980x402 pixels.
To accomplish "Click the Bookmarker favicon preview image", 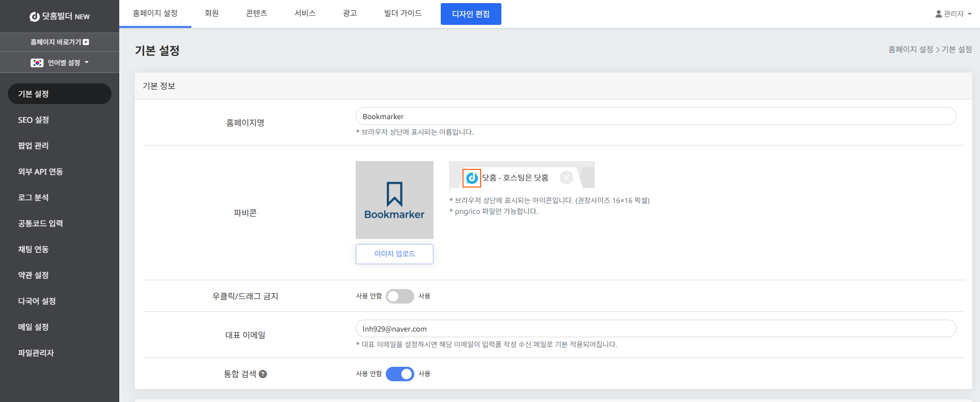I will point(394,200).
